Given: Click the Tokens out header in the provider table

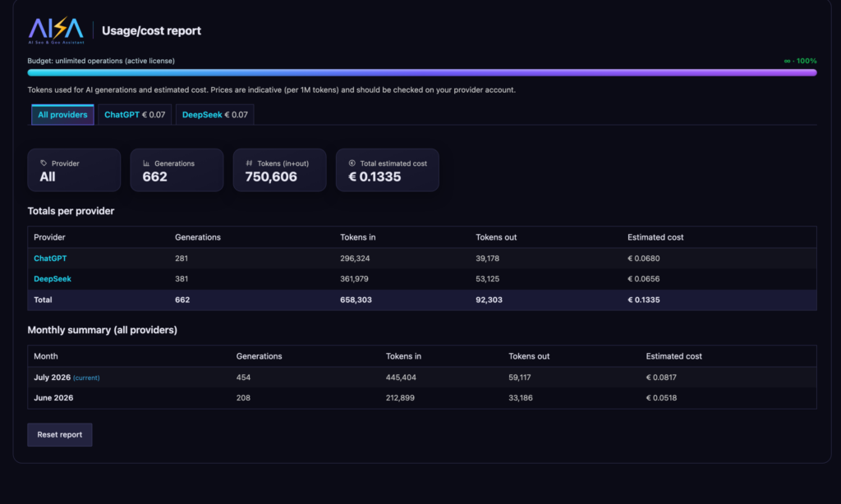Looking at the screenshot, I should point(496,237).
